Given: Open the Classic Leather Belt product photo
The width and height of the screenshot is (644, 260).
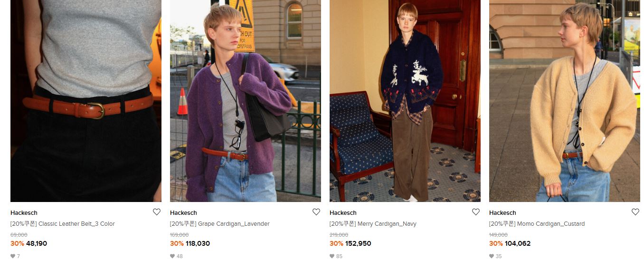Looking at the screenshot, I should pyautogui.click(x=86, y=101).
